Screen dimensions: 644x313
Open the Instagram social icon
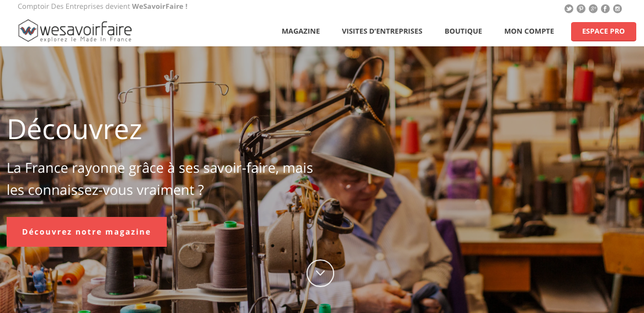click(x=617, y=9)
